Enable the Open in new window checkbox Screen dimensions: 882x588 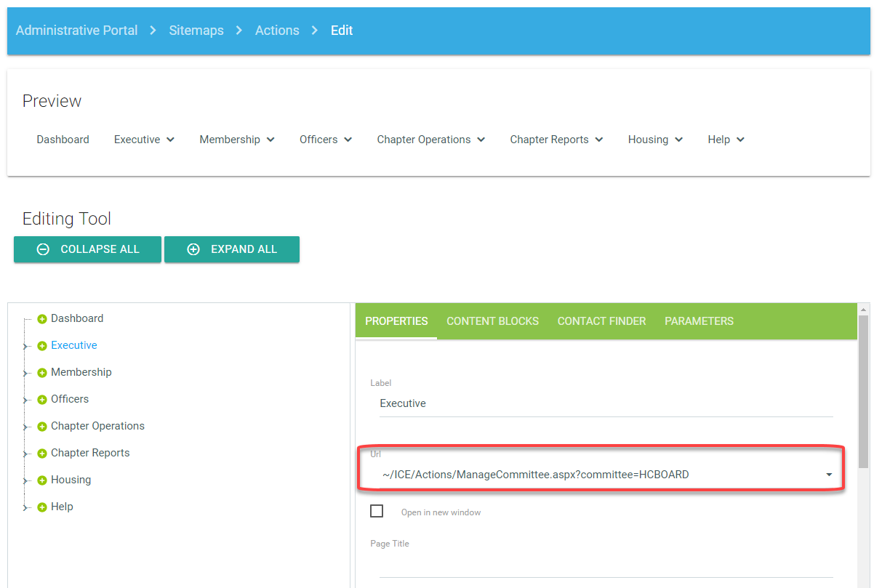377,512
